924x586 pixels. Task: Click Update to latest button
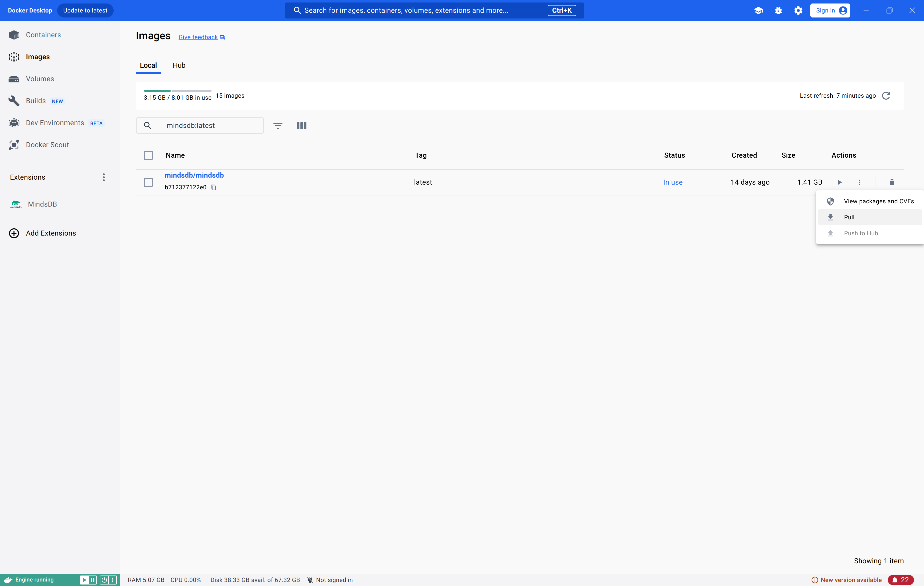pos(85,10)
